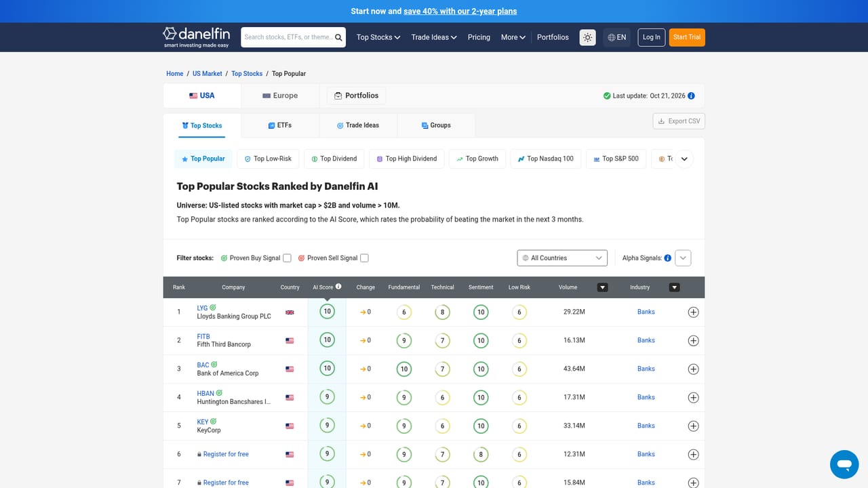This screenshot has height=488, width=868.
Task: Toggle the light/dark theme sun icon
Action: [x=587, y=37]
